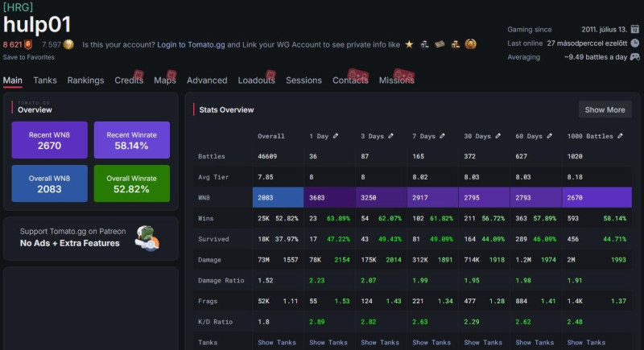This screenshot has width=644, height=350.
Task: Click Show Tanks under 7 Days column
Action: coord(431,342)
